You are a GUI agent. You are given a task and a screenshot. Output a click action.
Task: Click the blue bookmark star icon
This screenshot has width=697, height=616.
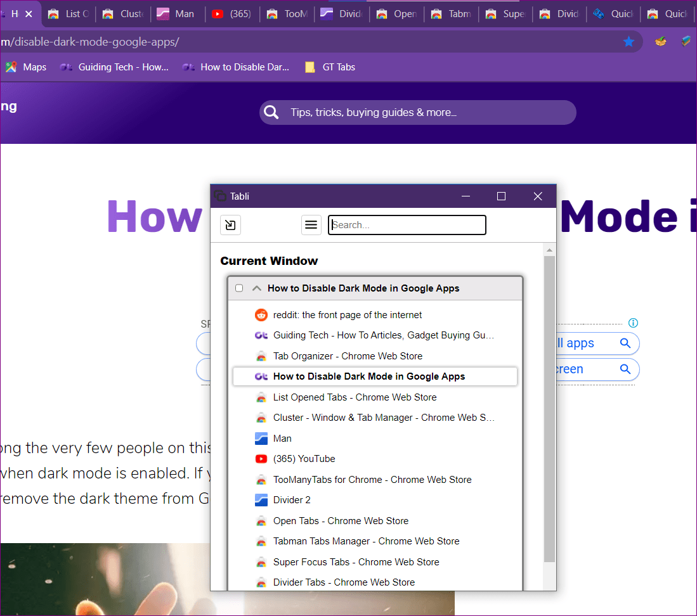pyautogui.click(x=629, y=42)
